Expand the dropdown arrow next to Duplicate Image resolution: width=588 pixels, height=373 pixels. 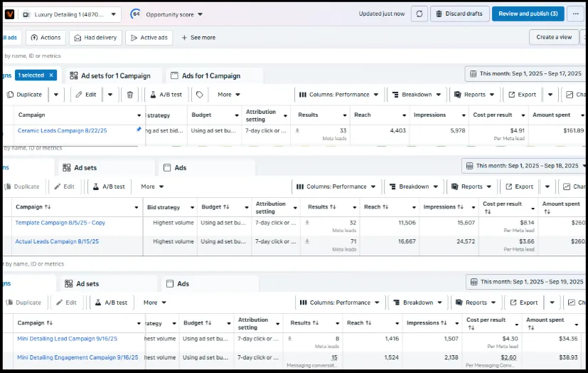(x=56, y=95)
